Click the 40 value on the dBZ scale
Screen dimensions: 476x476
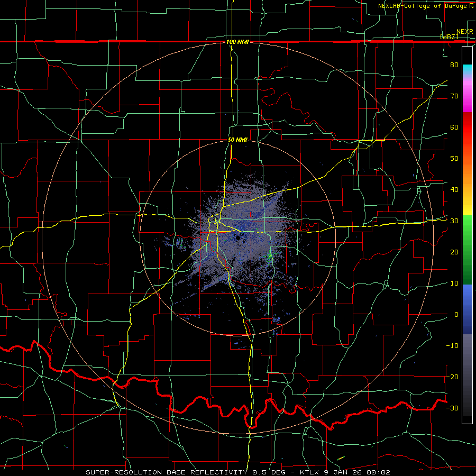click(x=454, y=190)
